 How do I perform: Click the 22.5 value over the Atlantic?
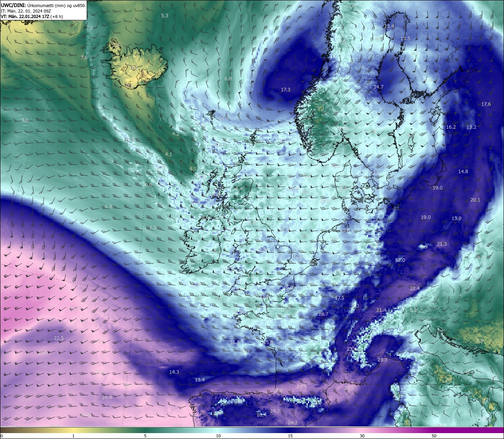tap(59, 338)
